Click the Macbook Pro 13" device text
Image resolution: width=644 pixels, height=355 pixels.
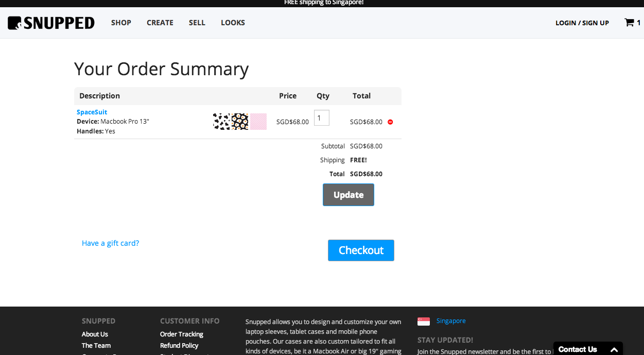click(x=125, y=122)
